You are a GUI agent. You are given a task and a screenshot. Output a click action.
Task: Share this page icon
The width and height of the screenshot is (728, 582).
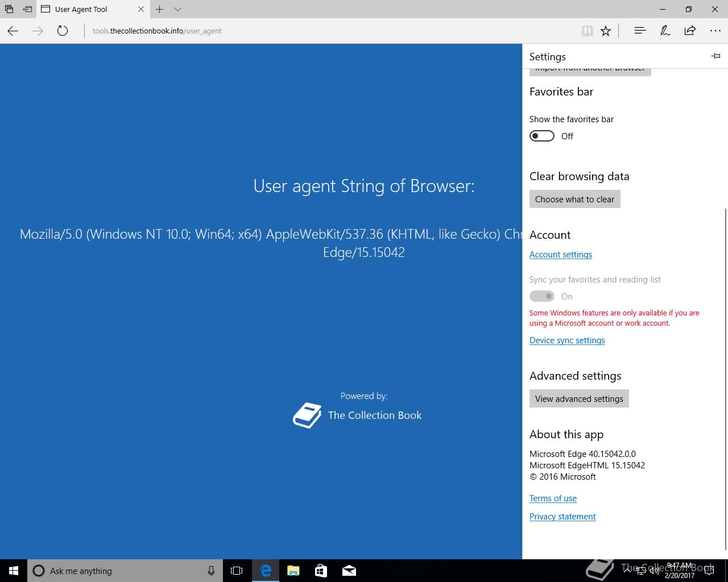pyautogui.click(x=690, y=31)
